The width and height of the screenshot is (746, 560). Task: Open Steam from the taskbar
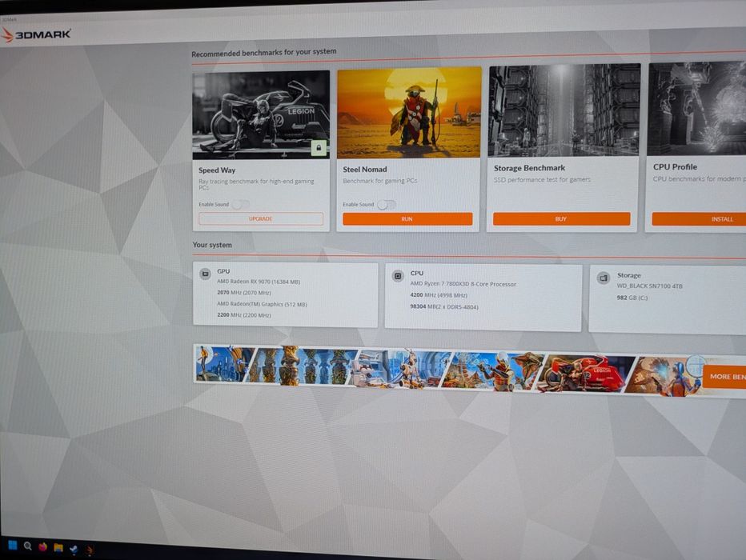(74, 549)
